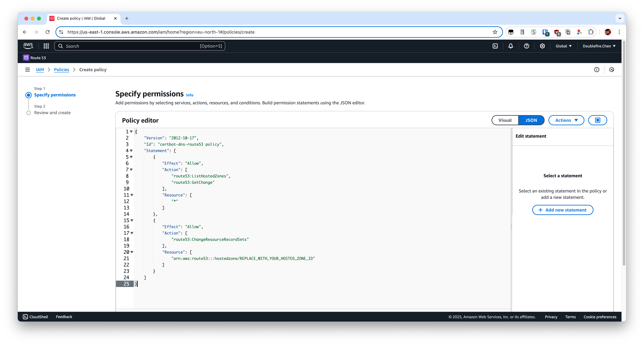Click the hosted zone ARN text on line 21

[x=243, y=258]
